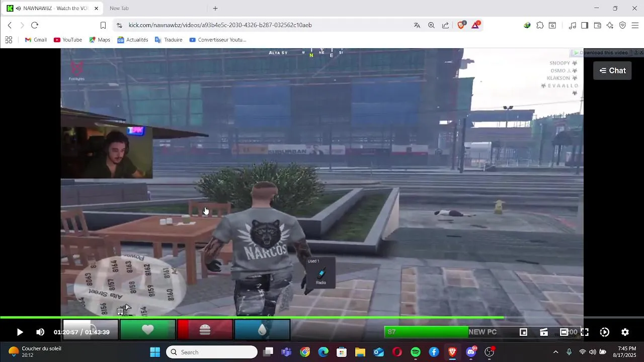
Task: Open Discord from the taskbar
Action: click(x=471, y=352)
